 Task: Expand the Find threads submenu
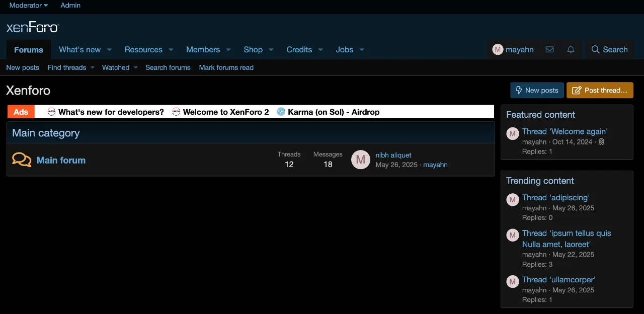point(93,68)
